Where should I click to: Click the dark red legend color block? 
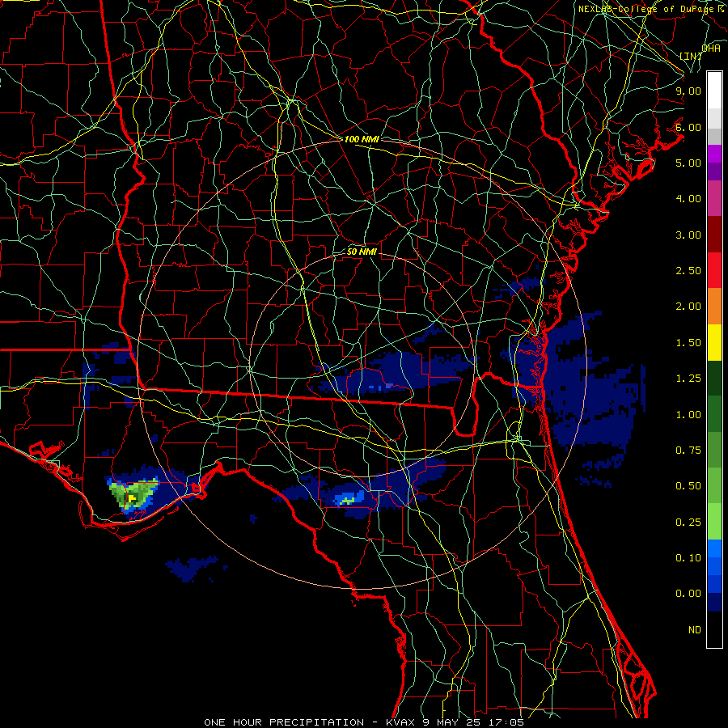714,235
